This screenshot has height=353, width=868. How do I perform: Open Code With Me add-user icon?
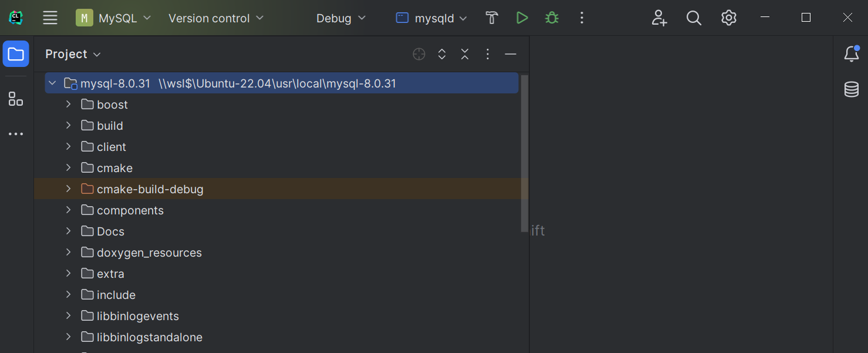click(659, 18)
